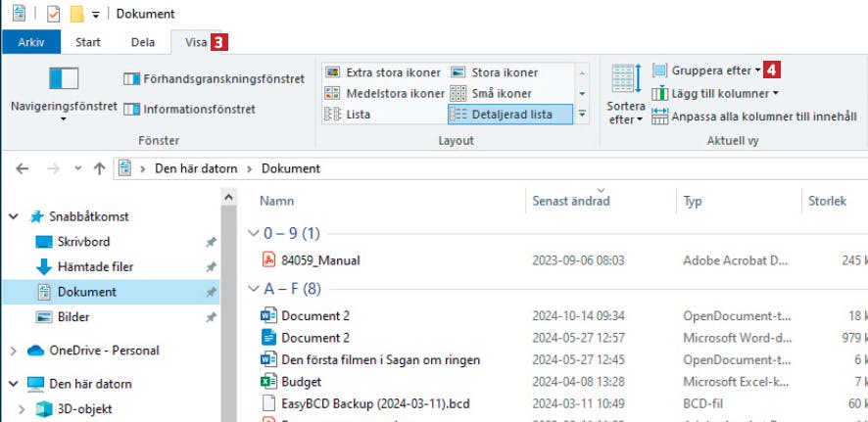Toggle the Förhandsgranskningsfönster preview pane
868x422 pixels.
pos(214,78)
